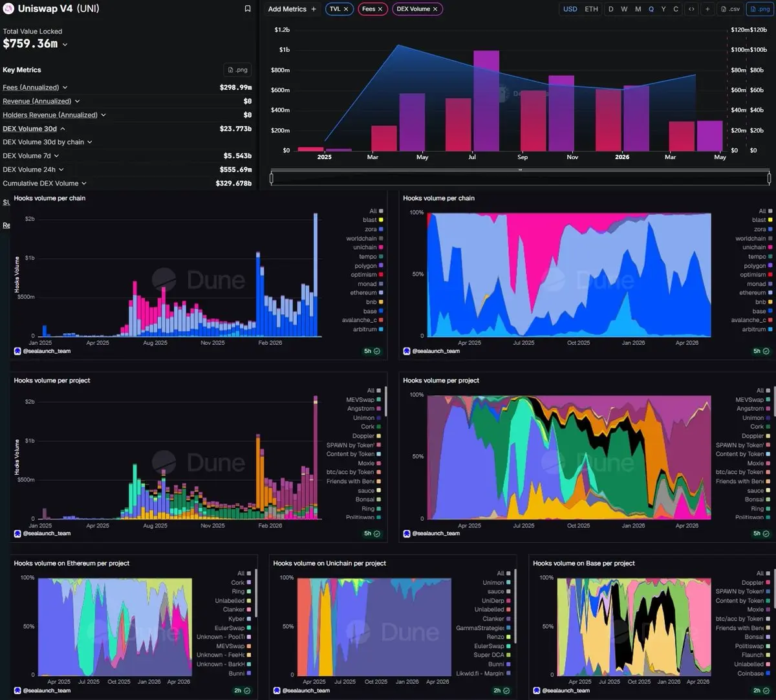Open sealaunch_team avatar under per project bar chart
776x700 pixels.
pos(17,534)
